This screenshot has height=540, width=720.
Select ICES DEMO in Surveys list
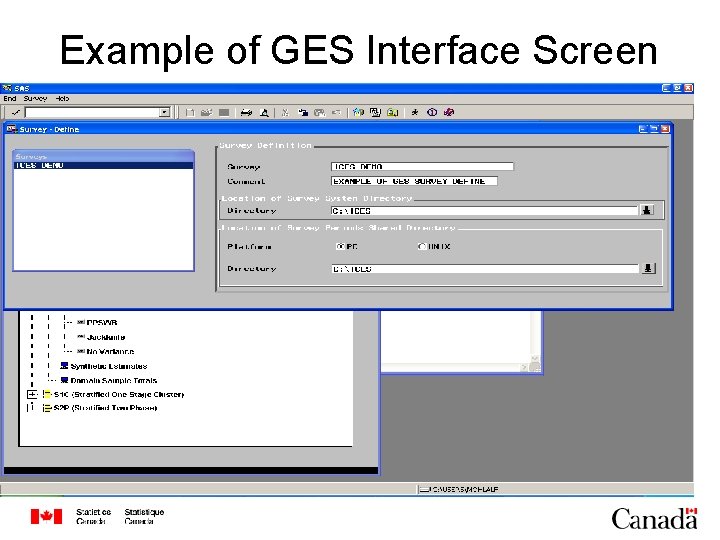click(x=103, y=166)
